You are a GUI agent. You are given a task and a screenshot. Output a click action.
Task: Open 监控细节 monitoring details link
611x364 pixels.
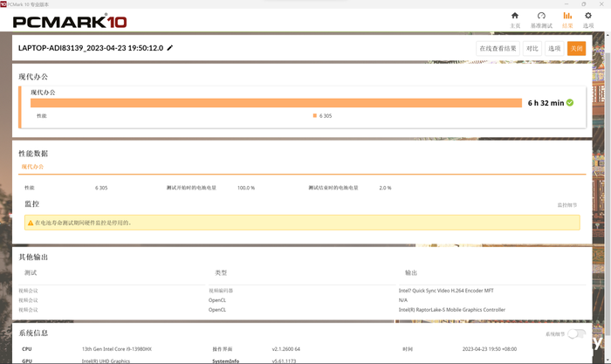point(567,205)
